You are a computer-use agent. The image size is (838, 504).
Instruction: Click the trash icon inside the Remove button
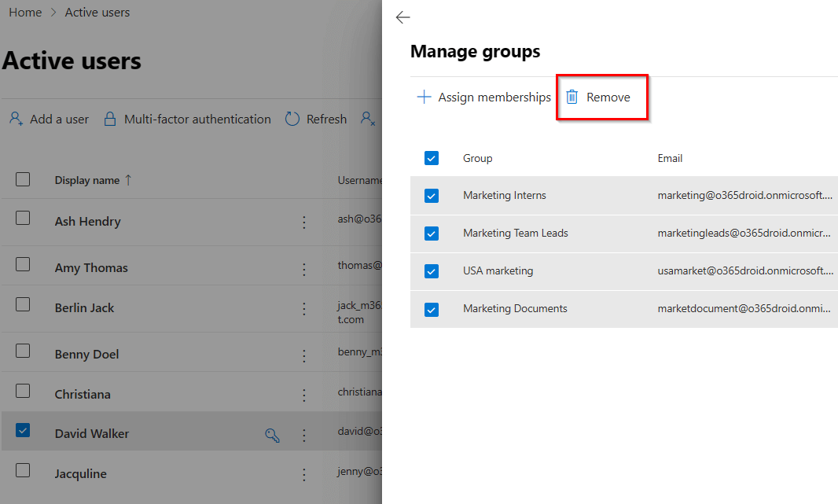[571, 97]
